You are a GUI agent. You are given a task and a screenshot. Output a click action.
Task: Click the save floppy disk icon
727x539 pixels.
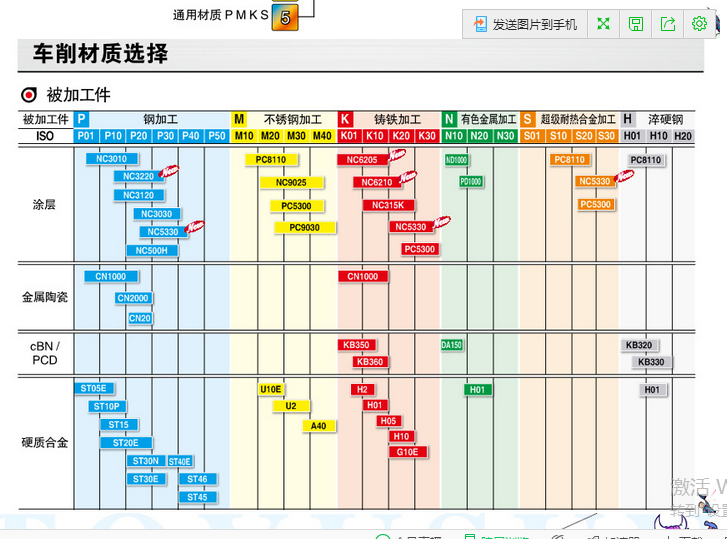coord(635,24)
